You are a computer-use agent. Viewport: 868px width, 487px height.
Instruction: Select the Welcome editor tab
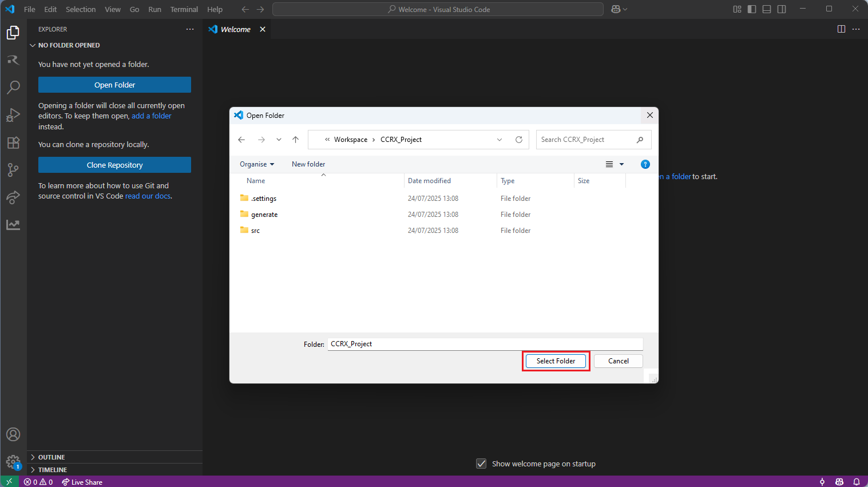tap(235, 29)
